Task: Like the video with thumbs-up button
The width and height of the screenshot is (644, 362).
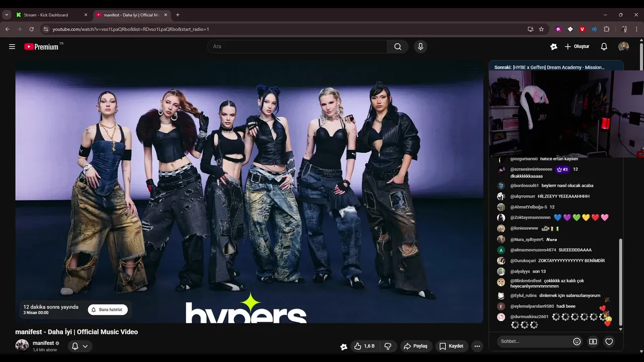Action: (x=364, y=346)
